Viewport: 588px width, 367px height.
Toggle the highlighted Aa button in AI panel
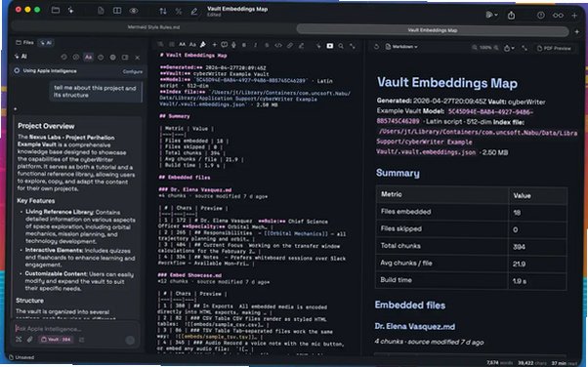pos(88,57)
